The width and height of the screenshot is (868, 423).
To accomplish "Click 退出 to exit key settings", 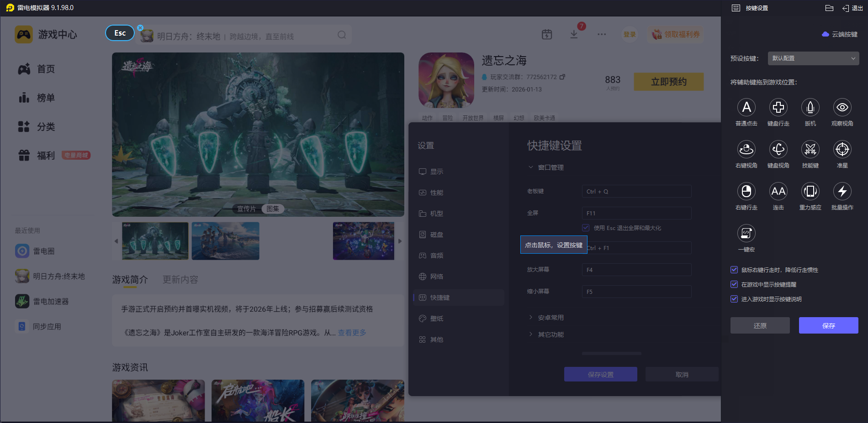I will [852, 8].
